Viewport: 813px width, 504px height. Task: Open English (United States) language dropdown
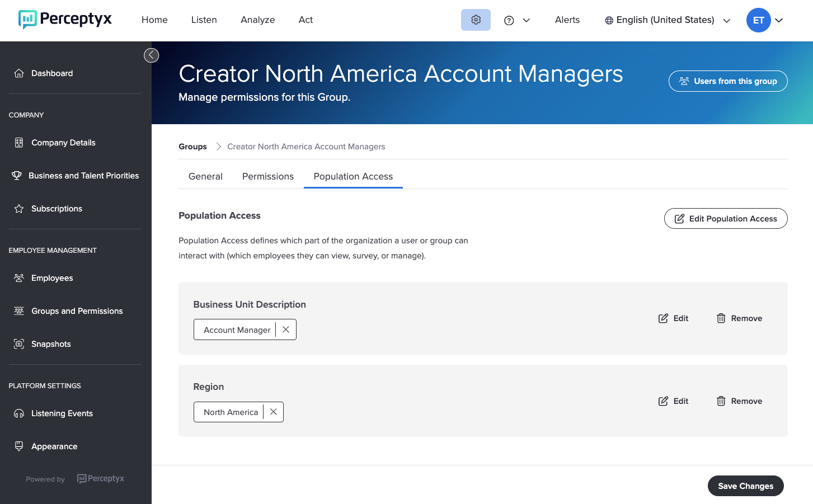point(668,20)
